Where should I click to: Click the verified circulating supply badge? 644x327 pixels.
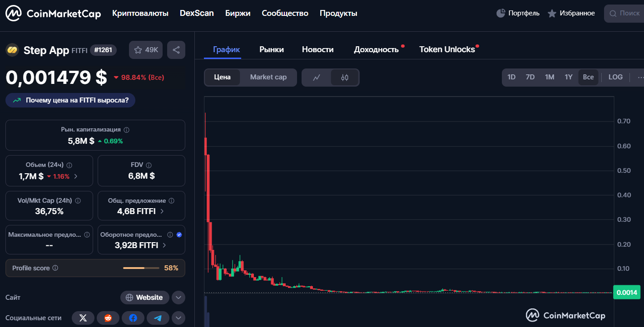coord(179,235)
